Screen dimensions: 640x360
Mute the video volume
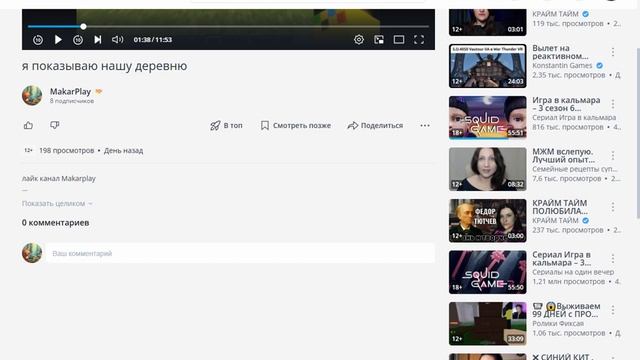pos(117,40)
